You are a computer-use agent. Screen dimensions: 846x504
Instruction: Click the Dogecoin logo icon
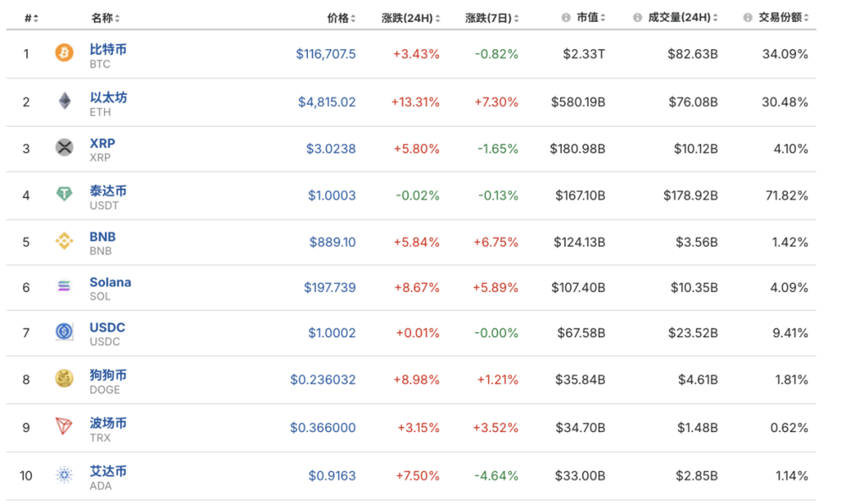(64, 379)
